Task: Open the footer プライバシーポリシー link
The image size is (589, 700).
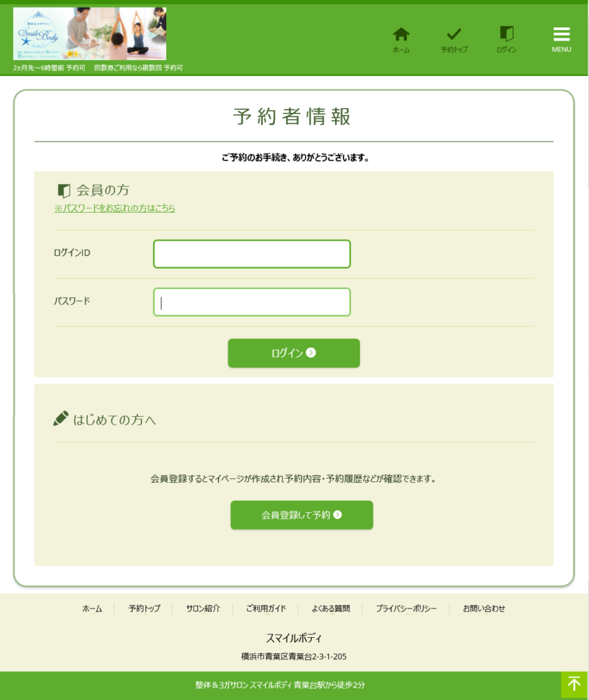Action: 406,609
